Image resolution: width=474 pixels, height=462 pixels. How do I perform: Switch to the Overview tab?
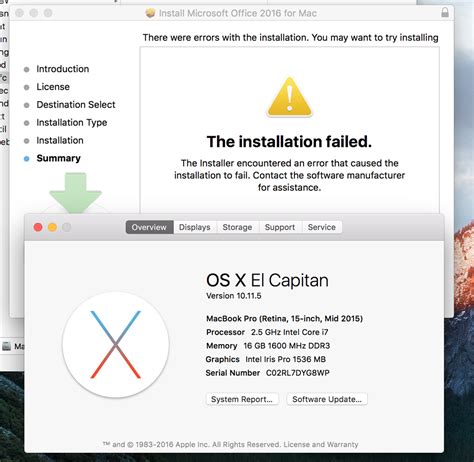[149, 227]
